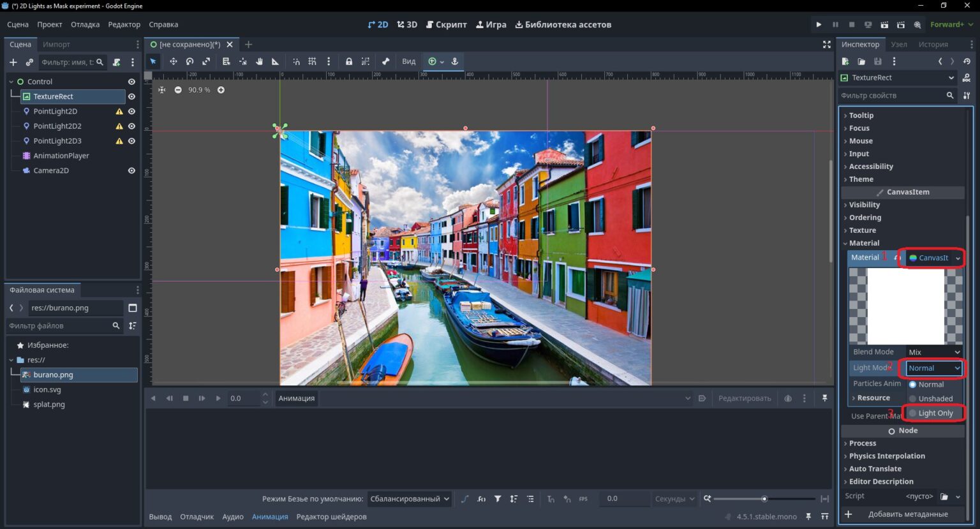The height and width of the screenshot is (529, 980).
Task: Select the Move mode tool in viewport toolbar
Action: pos(173,61)
